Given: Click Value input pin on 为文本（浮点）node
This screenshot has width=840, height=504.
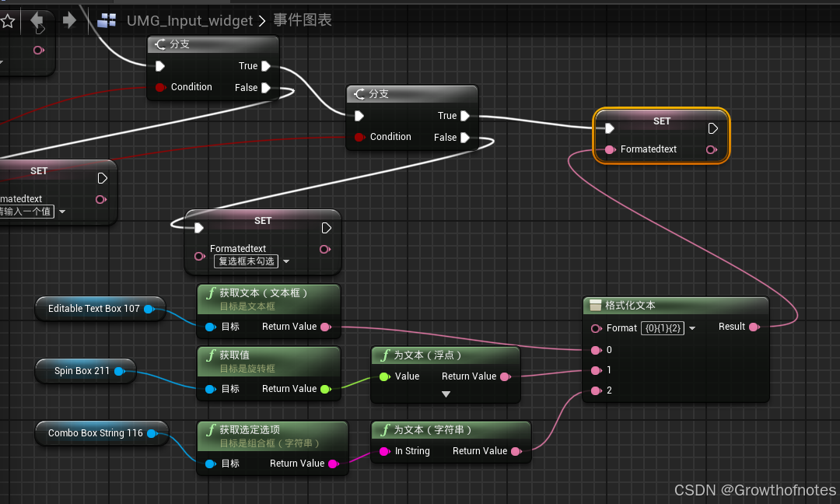Looking at the screenshot, I should 384,376.
